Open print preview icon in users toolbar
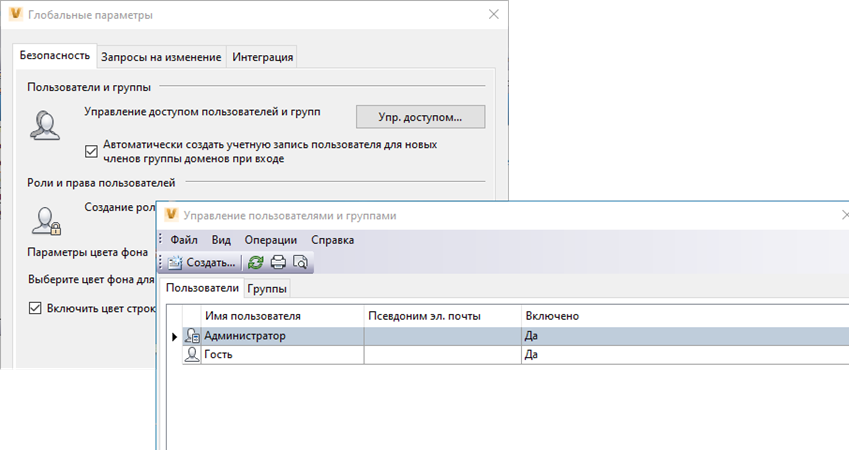Viewport: 849px width, 450px height. (300, 263)
